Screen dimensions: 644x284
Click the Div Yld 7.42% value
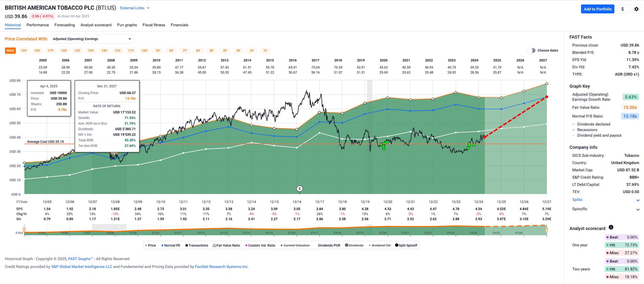click(634, 67)
